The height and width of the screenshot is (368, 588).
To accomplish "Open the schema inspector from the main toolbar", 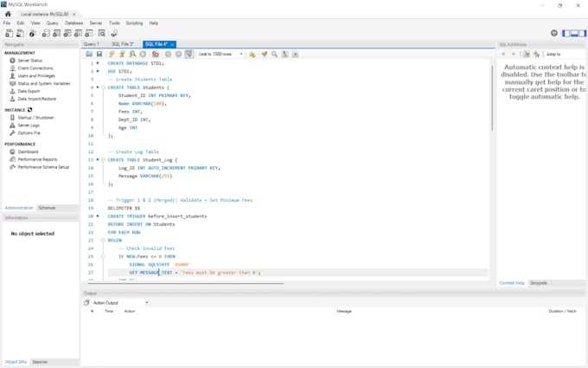I will [33, 34].
